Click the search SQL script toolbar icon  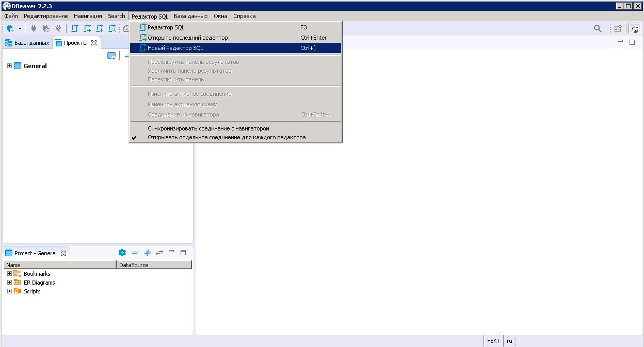click(112, 29)
